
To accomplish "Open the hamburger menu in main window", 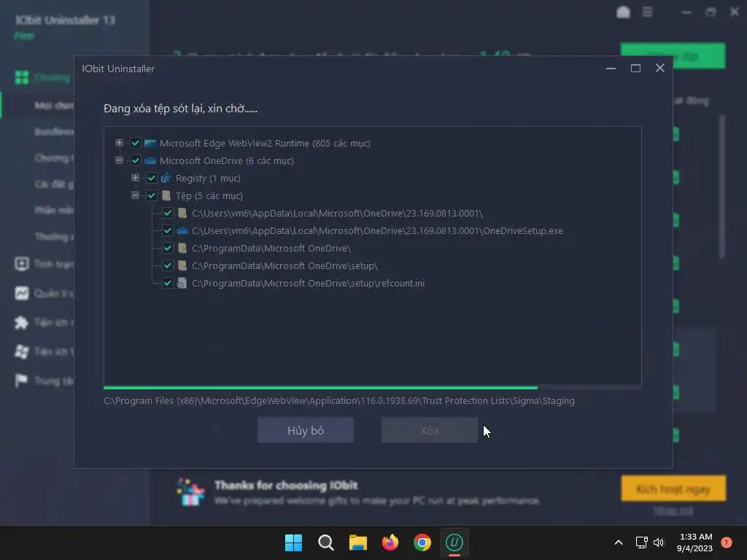I will coord(647,12).
